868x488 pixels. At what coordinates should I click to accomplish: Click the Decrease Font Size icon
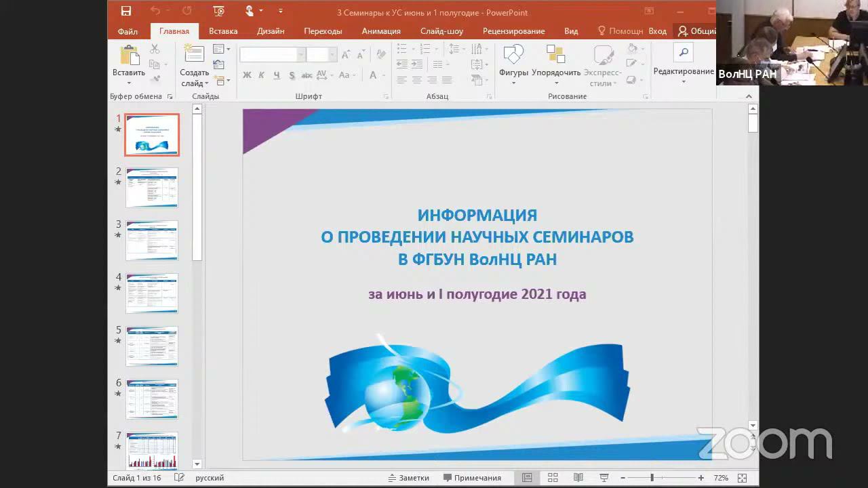[x=361, y=55]
